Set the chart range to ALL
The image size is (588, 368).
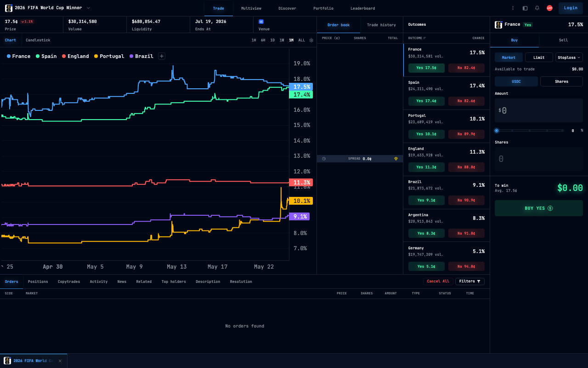(x=301, y=40)
